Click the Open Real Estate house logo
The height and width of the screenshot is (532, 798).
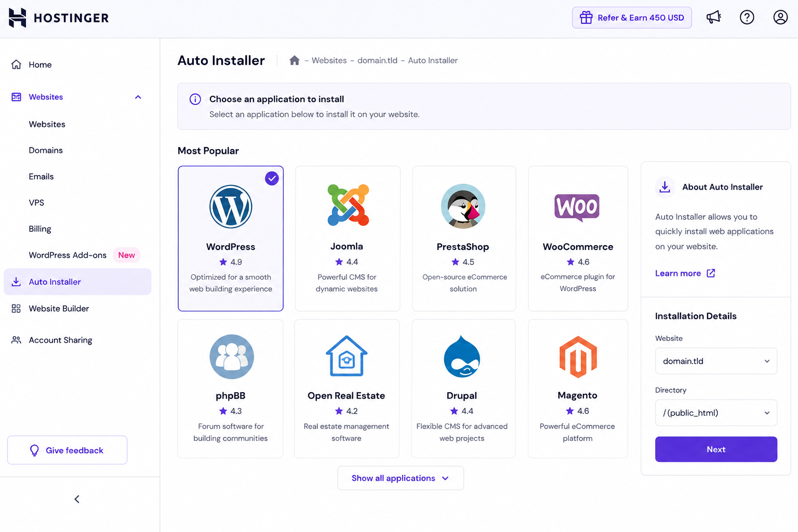[347, 356]
